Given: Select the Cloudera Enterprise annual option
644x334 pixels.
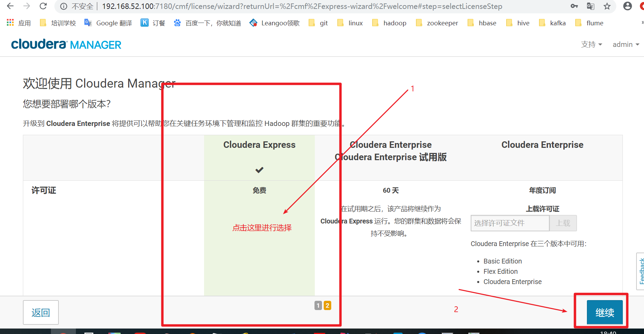Looking at the screenshot, I should 542,145.
